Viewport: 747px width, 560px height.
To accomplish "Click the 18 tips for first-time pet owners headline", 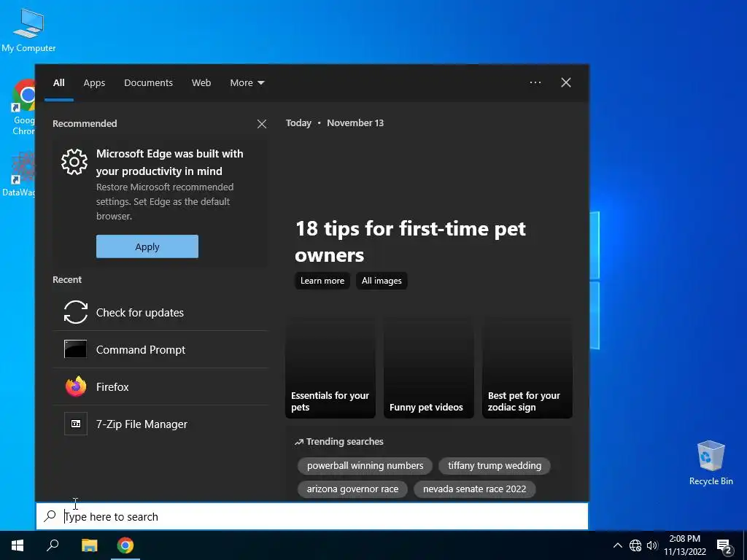I will click(x=410, y=241).
